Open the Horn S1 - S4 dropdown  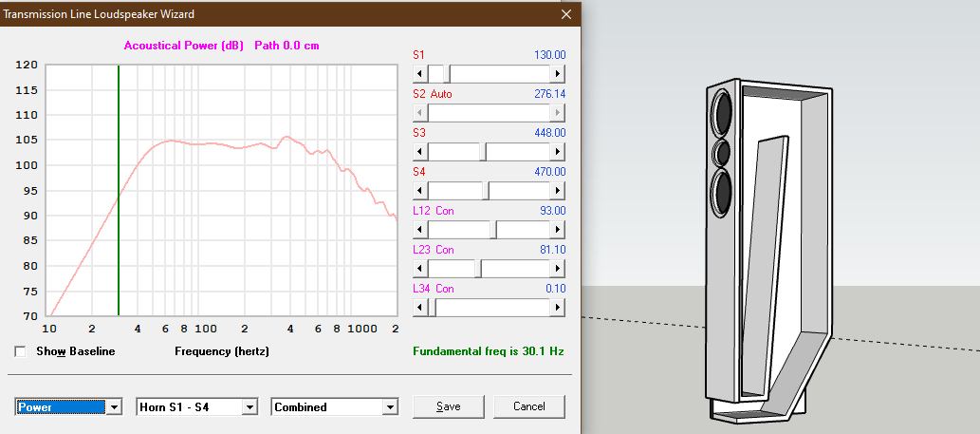[x=250, y=407]
